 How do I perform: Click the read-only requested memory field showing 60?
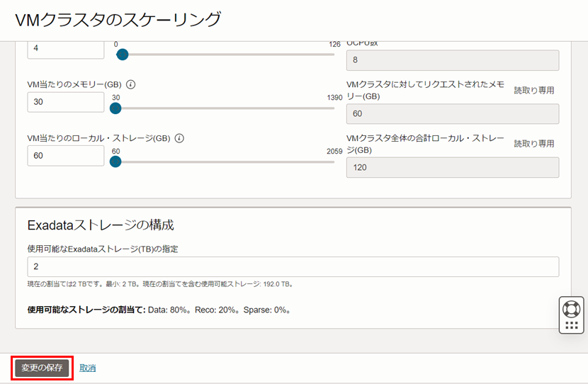(452, 114)
